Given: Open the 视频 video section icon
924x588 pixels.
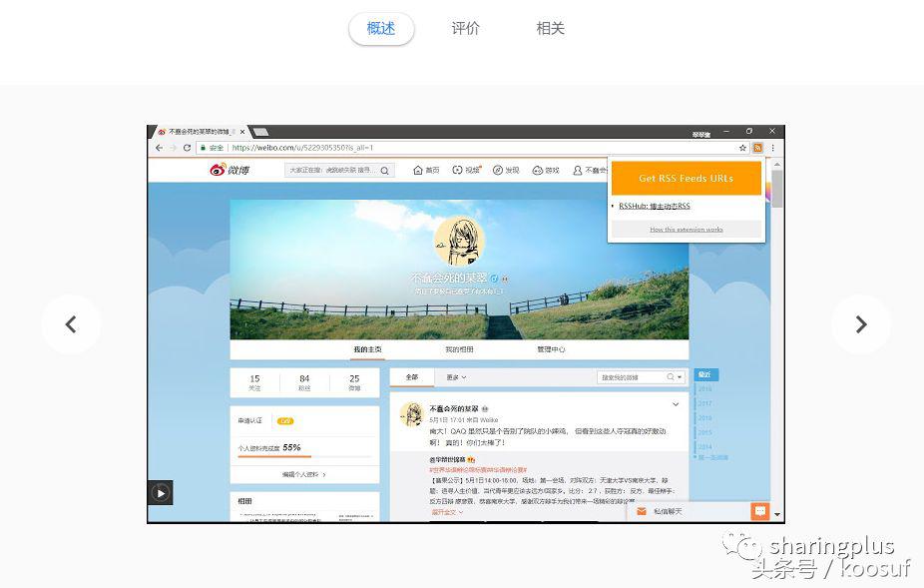Looking at the screenshot, I should pos(459,170).
